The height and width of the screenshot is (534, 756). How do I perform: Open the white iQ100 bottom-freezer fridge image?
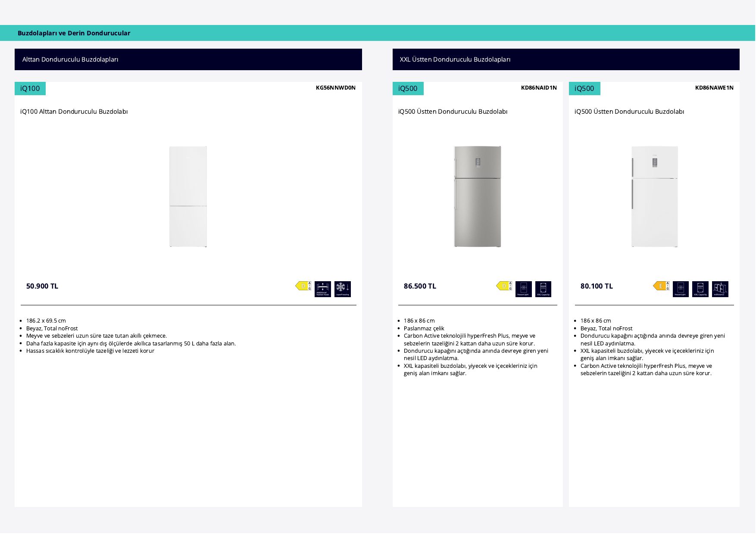pos(188,197)
